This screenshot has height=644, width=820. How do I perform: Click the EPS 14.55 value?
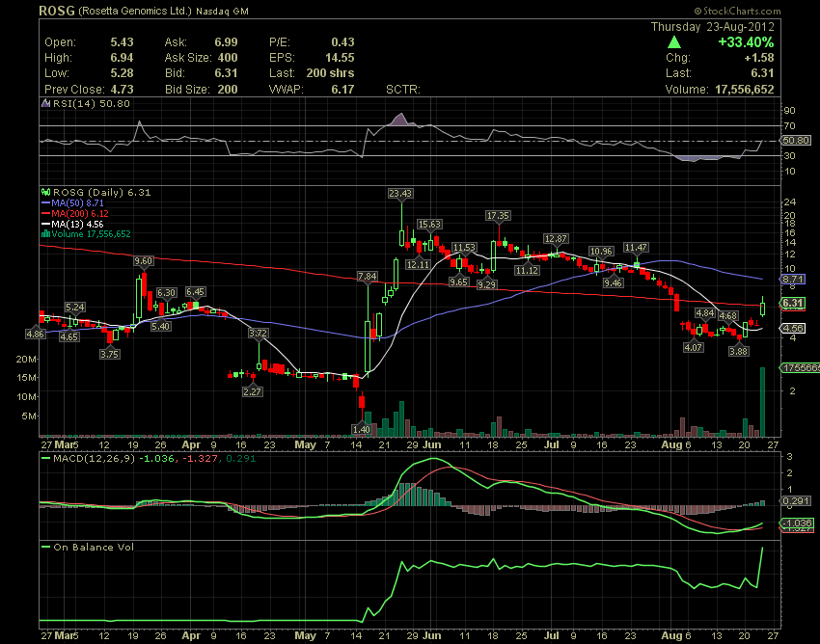click(340, 58)
